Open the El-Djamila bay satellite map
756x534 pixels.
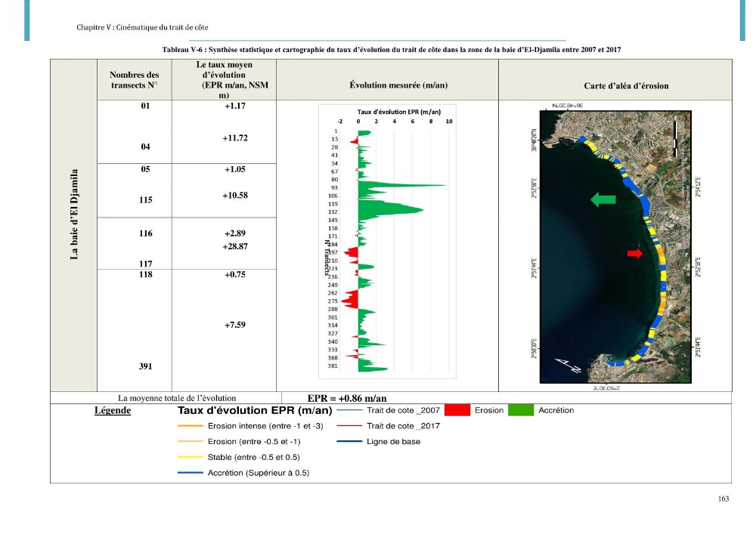tap(615, 247)
